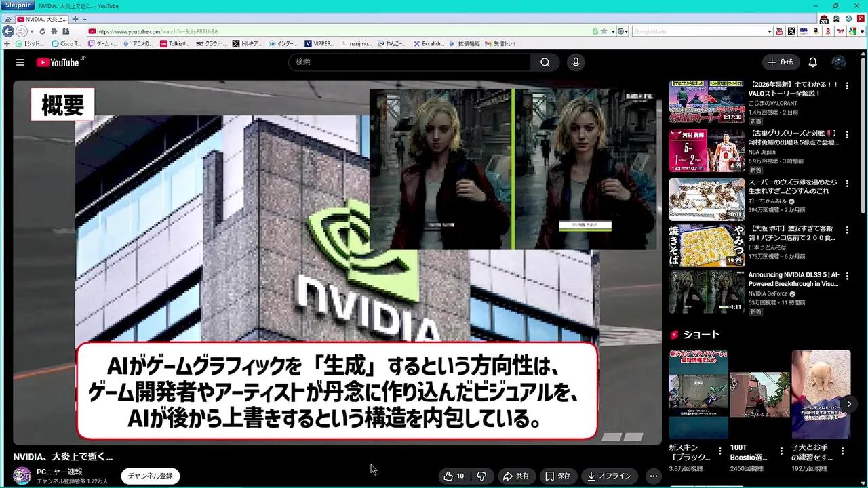Viewport: 868px width, 488px height.
Task: Open the 新スキン ブラック Short thumbnail
Action: click(698, 394)
